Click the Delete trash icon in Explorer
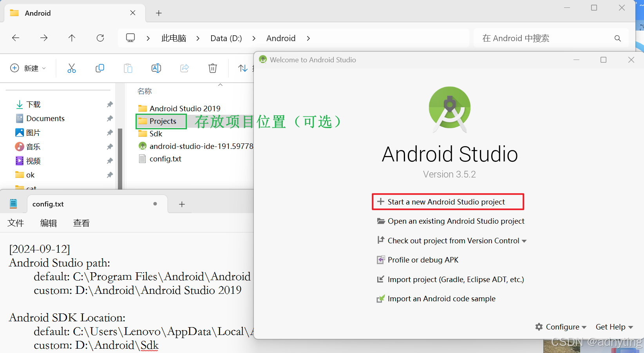 [x=213, y=68]
